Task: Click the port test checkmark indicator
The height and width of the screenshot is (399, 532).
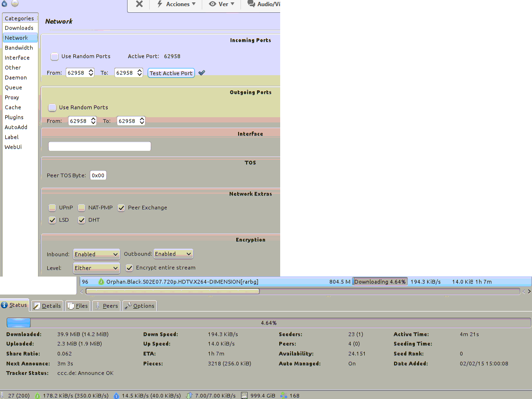Action: [202, 73]
